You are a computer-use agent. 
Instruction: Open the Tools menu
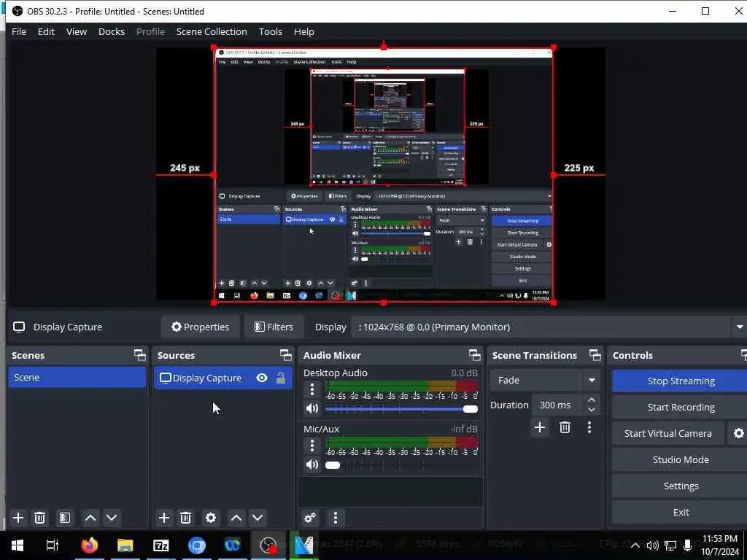(x=271, y=31)
